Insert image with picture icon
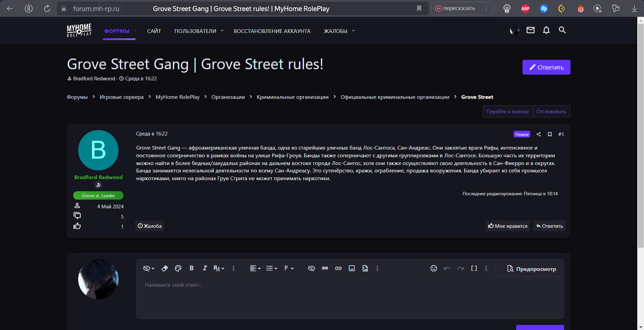Viewport: 644px width, 330px height. (352, 268)
